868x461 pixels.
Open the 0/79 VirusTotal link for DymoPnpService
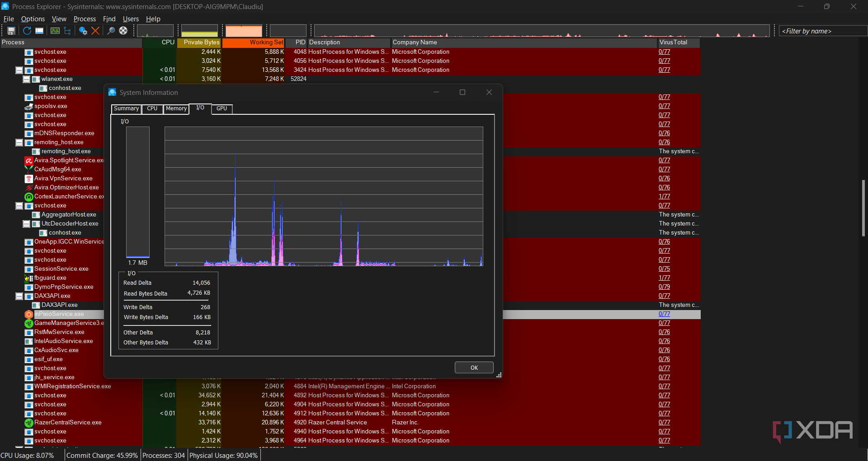coord(664,287)
